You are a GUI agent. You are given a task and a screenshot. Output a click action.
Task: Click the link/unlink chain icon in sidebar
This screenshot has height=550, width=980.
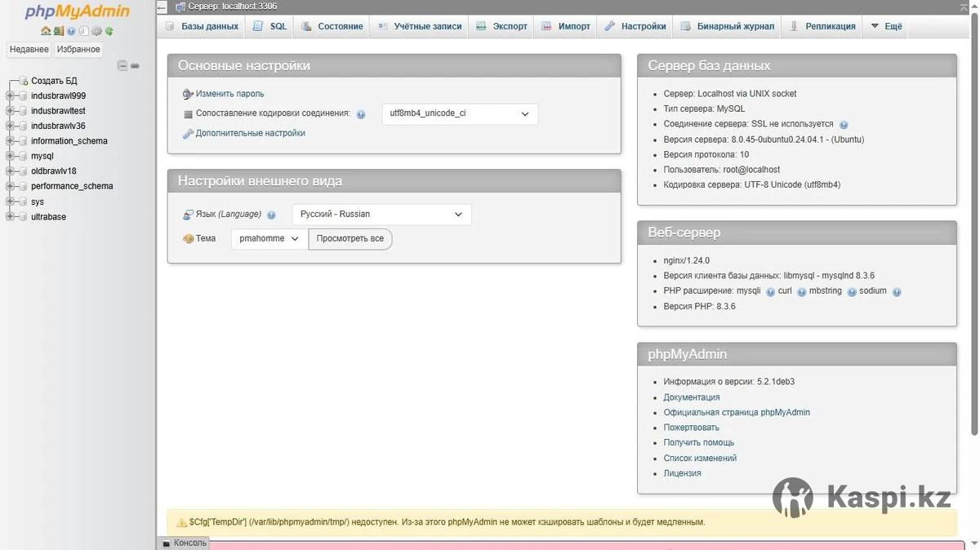tap(135, 65)
